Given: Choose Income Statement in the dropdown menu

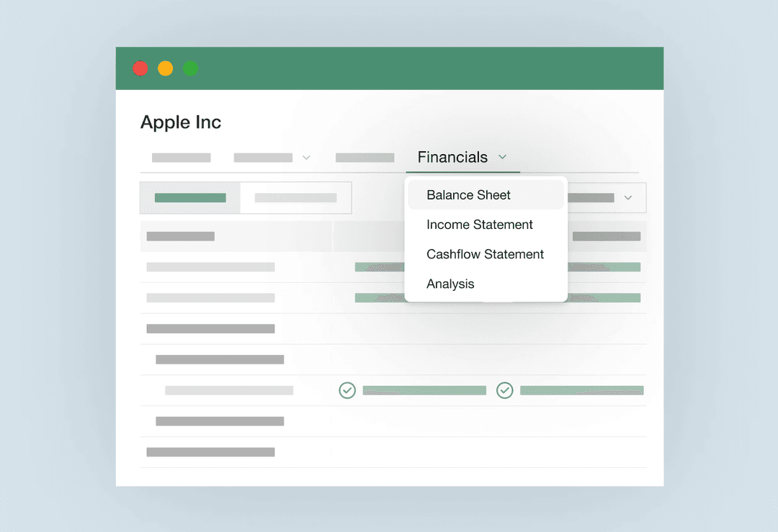Looking at the screenshot, I should (486, 225).
